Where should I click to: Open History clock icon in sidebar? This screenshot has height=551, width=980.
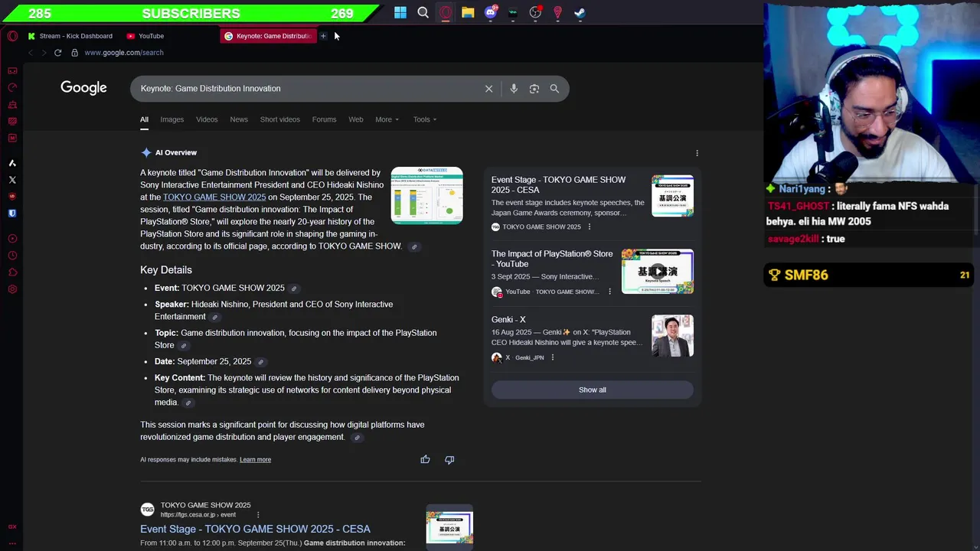(12, 256)
